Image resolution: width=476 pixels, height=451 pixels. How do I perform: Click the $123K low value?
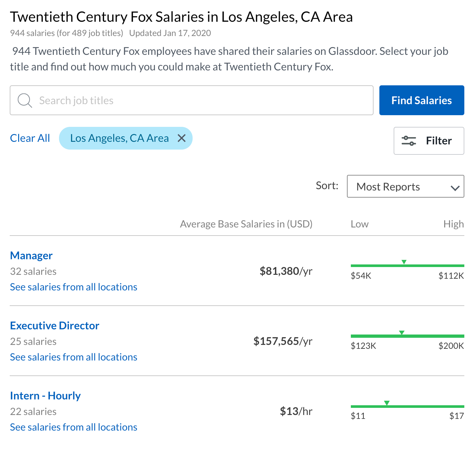point(363,346)
